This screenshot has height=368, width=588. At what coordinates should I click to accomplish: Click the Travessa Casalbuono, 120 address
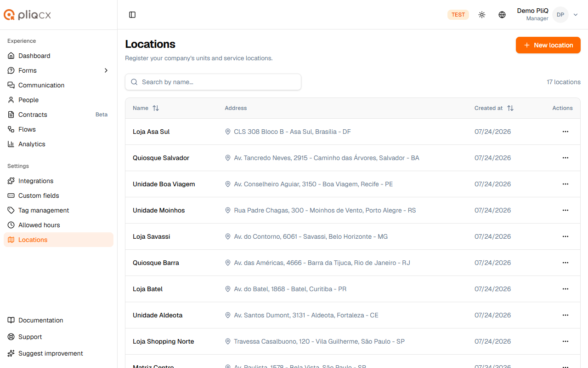tap(319, 341)
